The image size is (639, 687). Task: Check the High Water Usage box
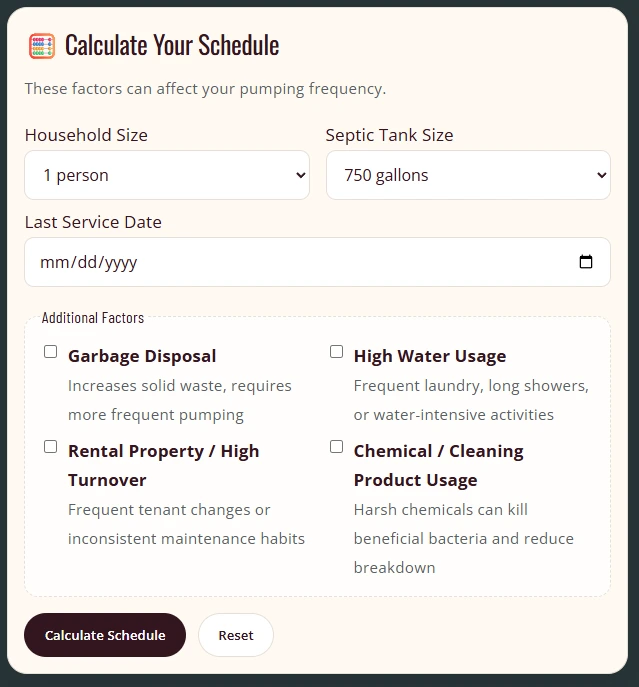pyautogui.click(x=337, y=352)
